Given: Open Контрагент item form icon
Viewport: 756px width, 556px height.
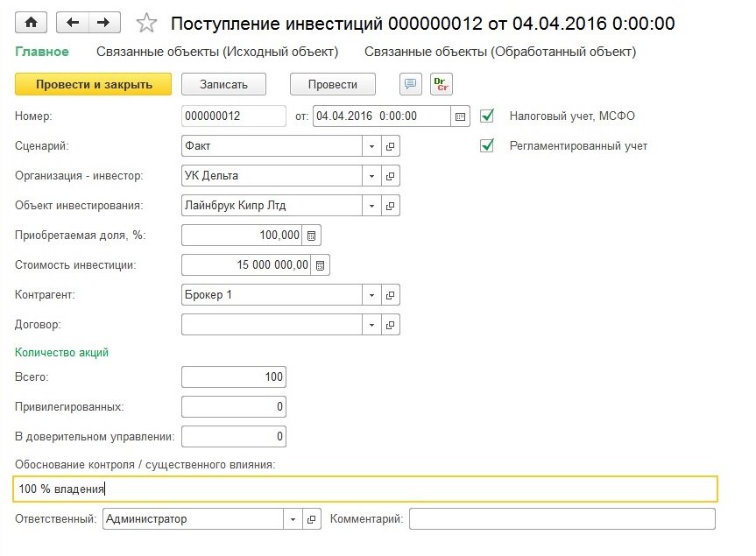Looking at the screenshot, I should coord(391,295).
